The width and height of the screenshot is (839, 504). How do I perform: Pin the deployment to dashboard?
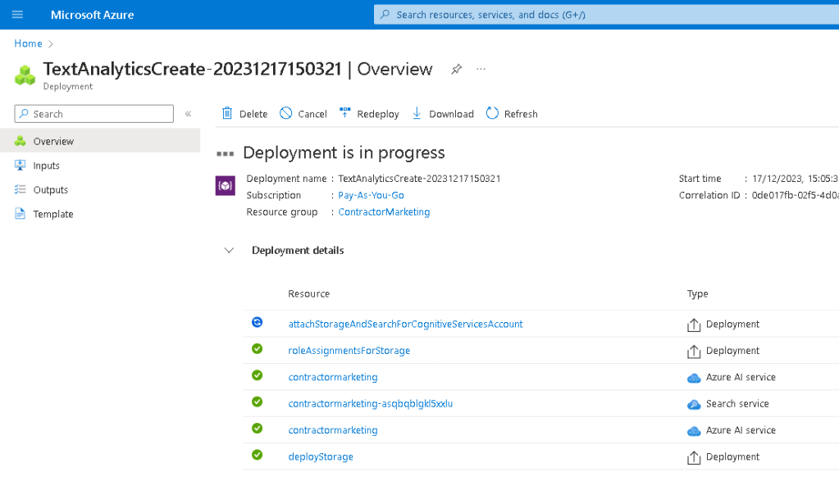(x=456, y=69)
